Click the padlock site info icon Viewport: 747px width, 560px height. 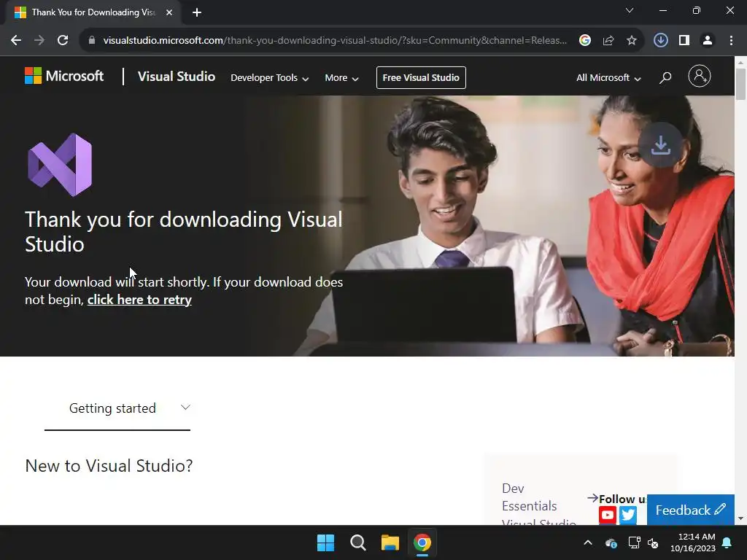(x=92, y=41)
